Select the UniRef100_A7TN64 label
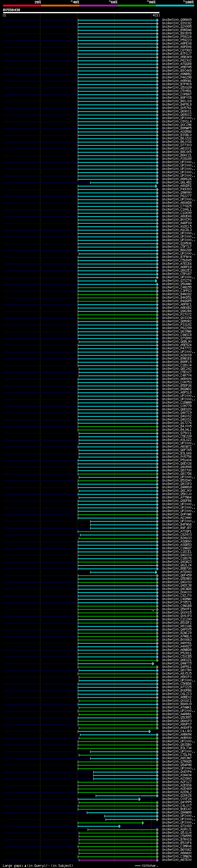The width and height of the screenshot is (197, 868). (177, 497)
